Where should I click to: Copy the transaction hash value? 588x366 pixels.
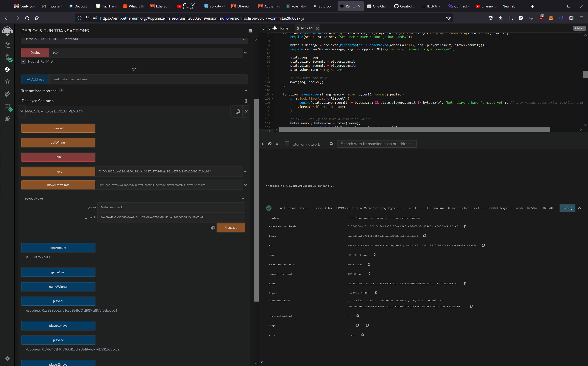point(465,226)
